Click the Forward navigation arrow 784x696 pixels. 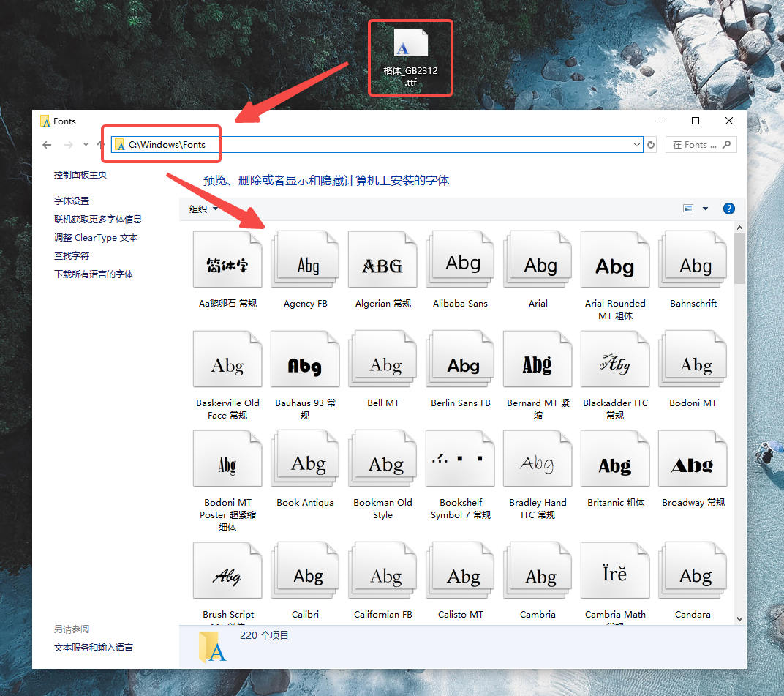pos(69,145)
